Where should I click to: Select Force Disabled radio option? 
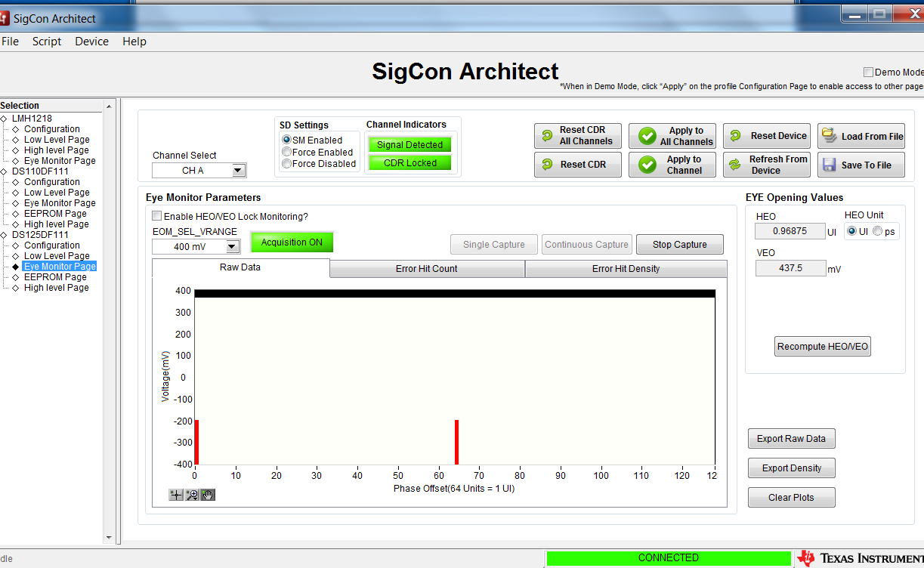(x=286, y=163)
